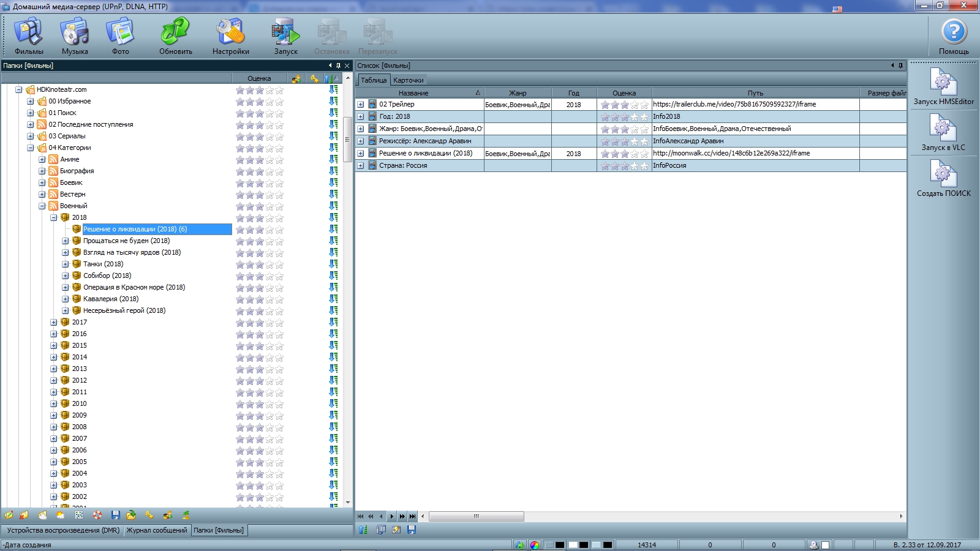This screenshot has height=551, width=980.
Task: Open the Музыка (Music) section
Action: pyautogui.click(x=75, y=36)
